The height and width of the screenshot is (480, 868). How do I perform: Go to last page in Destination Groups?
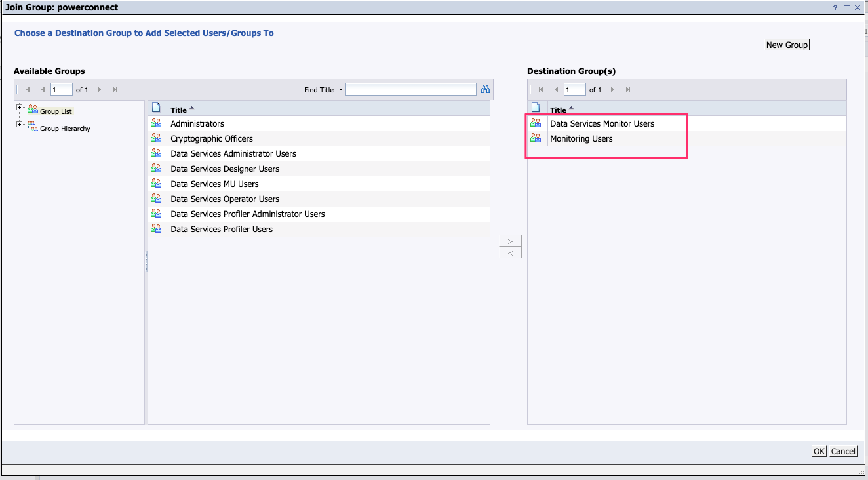click(628, 90)
